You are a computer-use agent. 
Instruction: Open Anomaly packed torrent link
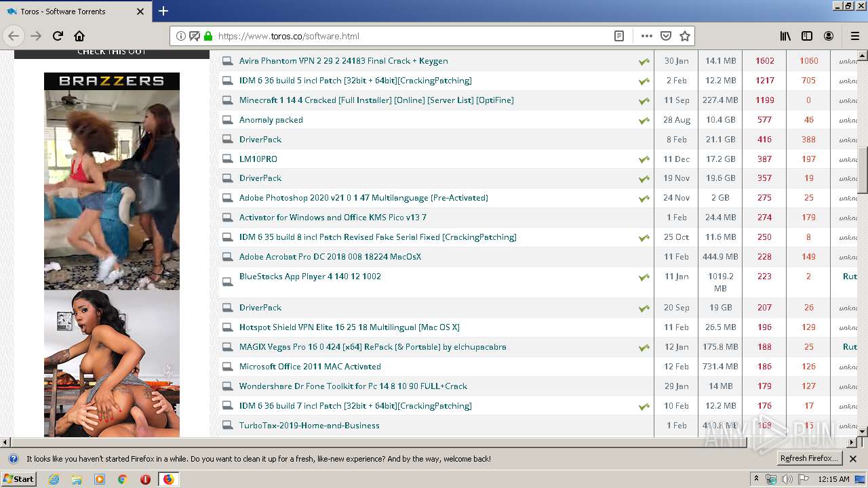tap(271, 120)
